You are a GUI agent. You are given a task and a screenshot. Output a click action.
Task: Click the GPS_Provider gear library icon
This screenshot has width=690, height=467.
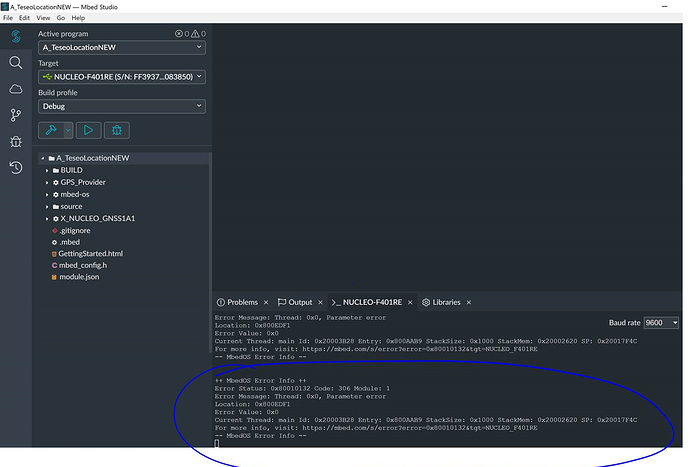click(x=56, y=182)
